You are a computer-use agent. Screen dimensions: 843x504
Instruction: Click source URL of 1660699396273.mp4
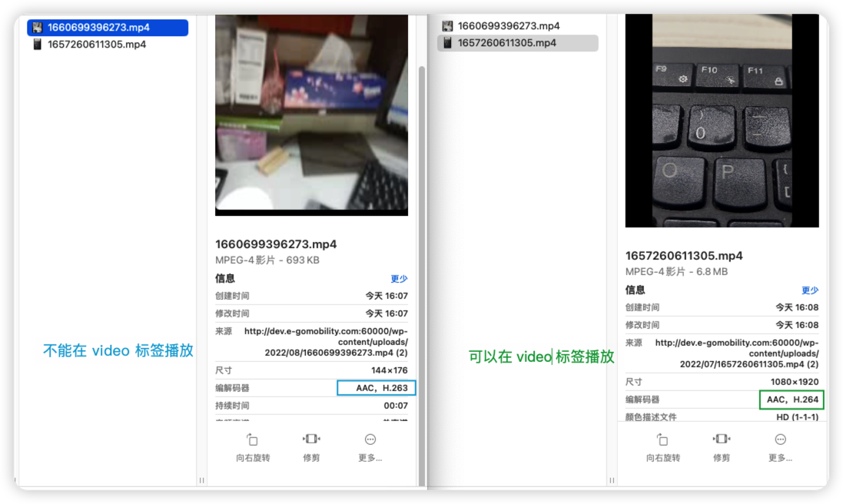point(326,342)
